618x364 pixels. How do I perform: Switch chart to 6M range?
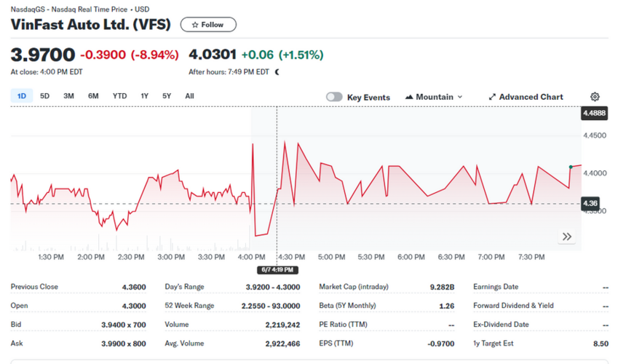93,96
